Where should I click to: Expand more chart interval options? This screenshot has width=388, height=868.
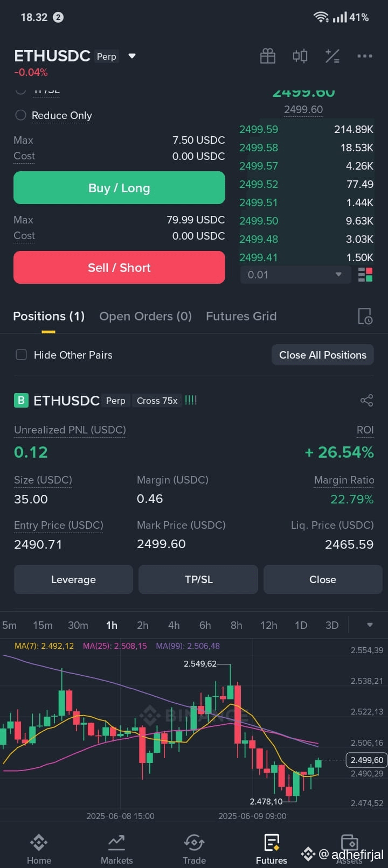[370, 625]
